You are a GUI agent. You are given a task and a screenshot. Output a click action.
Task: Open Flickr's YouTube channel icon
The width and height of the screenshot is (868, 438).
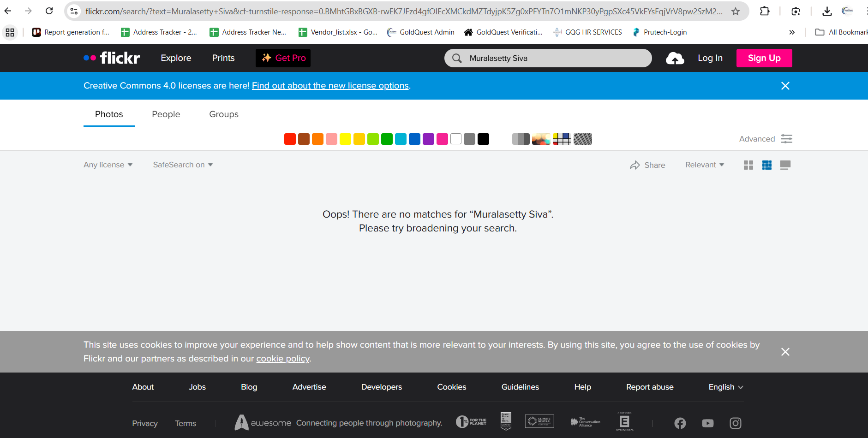pos(708,423)
